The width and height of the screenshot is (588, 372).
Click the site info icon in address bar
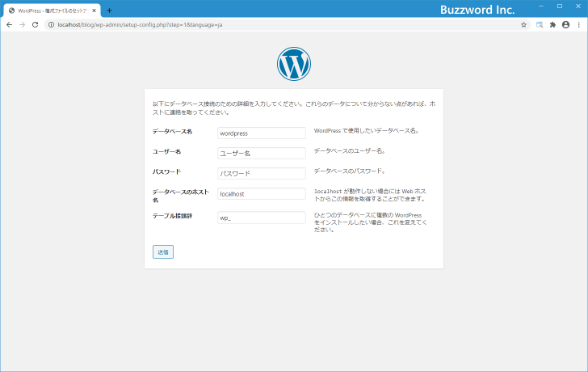[x=52, y=25]
